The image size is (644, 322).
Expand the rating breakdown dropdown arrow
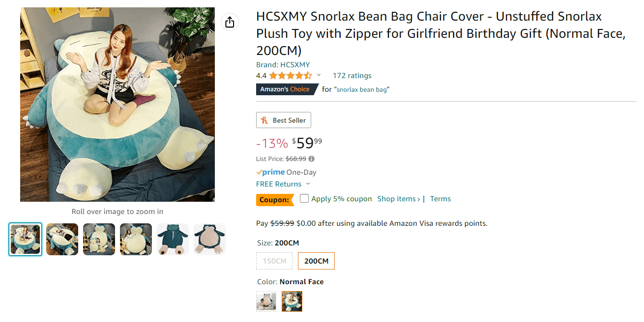319,76
